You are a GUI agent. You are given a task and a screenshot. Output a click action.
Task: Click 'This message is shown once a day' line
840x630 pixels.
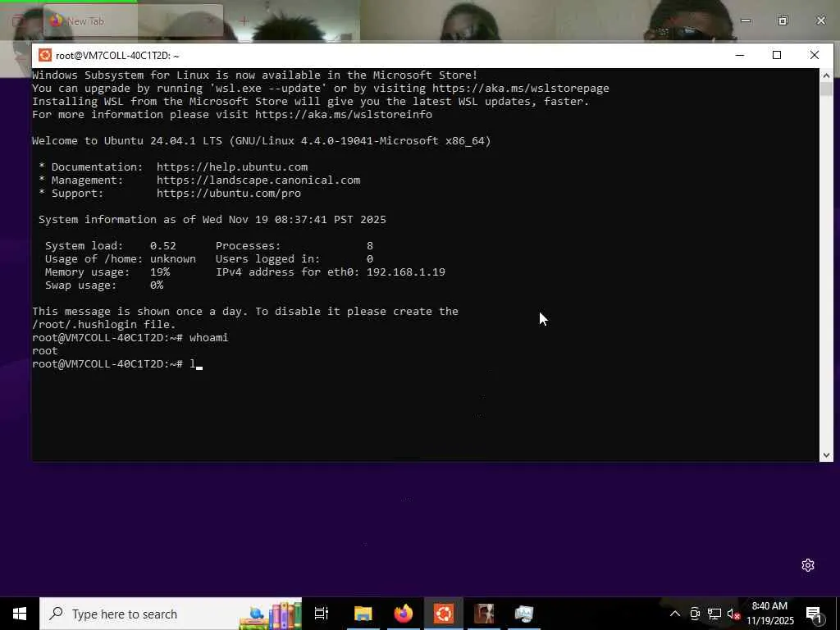[244, 311]
